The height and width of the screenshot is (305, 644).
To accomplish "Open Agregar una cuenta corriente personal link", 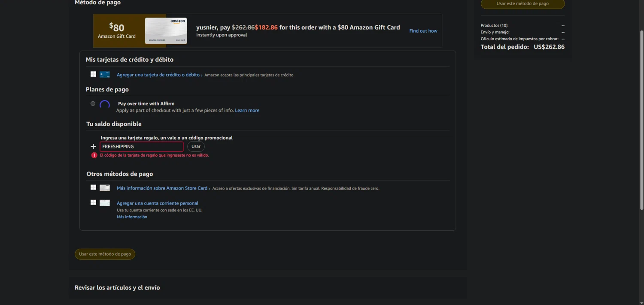I will click(158, 203).
